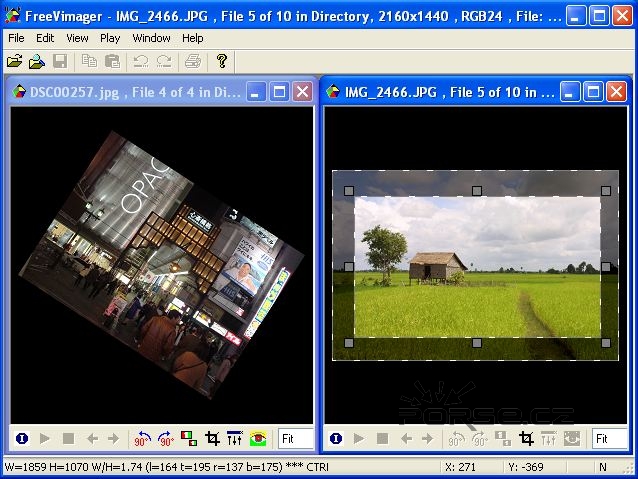Maximize the DSC00257.jpg child window
This screenshot has width=638, height=479.
(279, 92)
